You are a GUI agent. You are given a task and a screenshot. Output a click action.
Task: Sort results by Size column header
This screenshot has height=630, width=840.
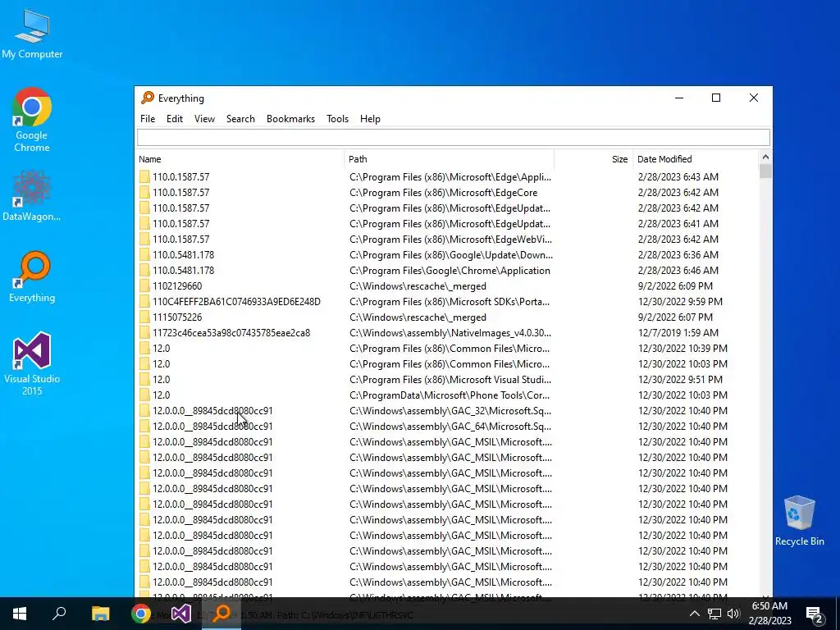[594, 159]
